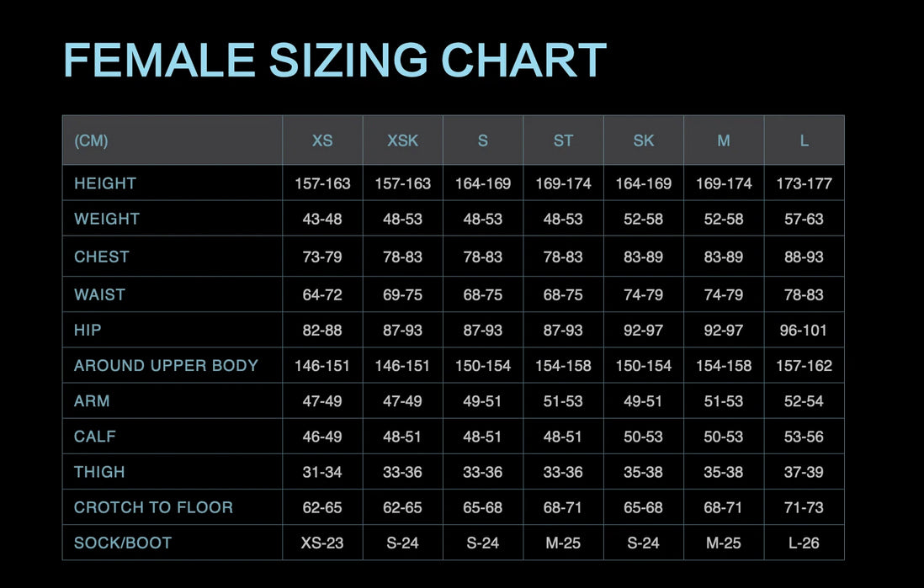Click the XSK size column header
The image size is (924, 588).
pos(402,140)
